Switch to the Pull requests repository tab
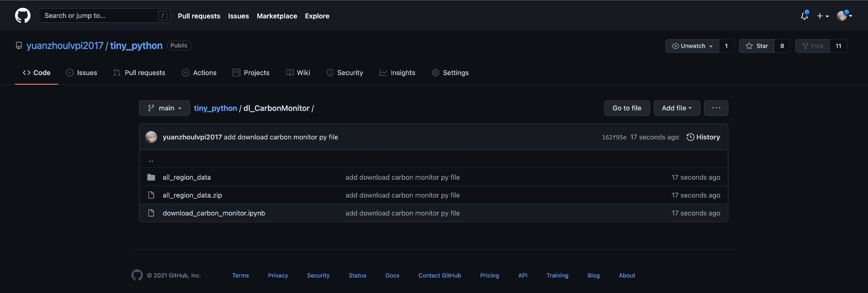This screenshot has width=868, height=293. pos(139,73)
